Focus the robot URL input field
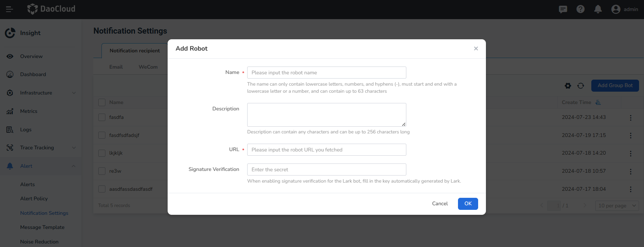 pyautogui.click(x=326, y=150)
